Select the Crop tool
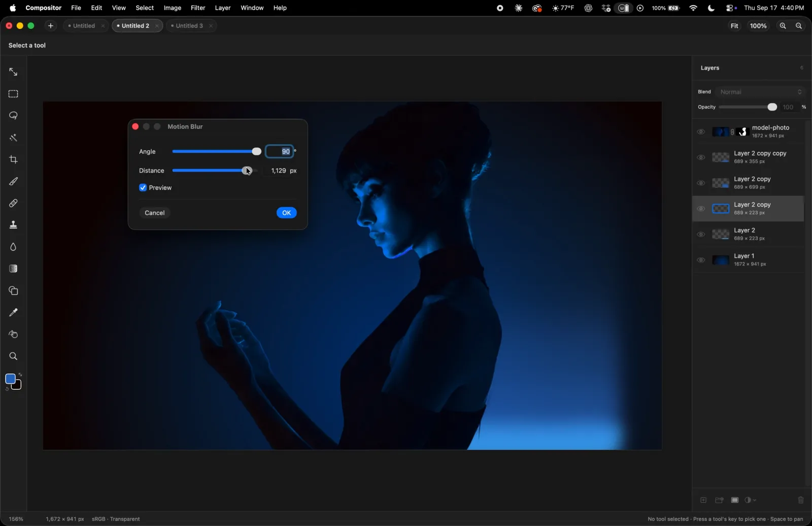The height and width of the screenshot is (526, 812). 13,159
